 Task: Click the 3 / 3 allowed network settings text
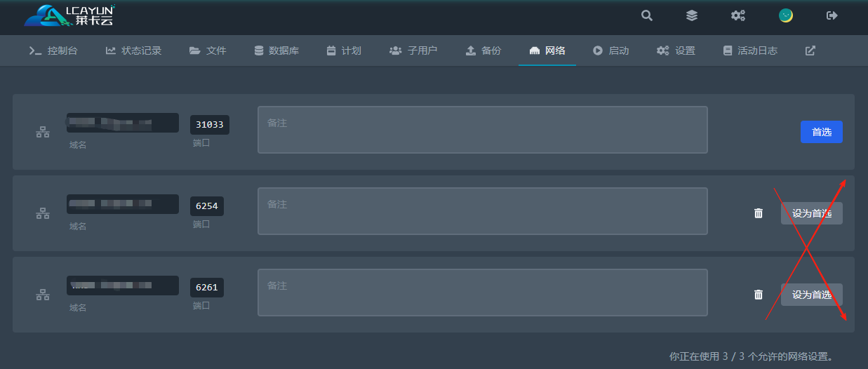pos(752,356)
